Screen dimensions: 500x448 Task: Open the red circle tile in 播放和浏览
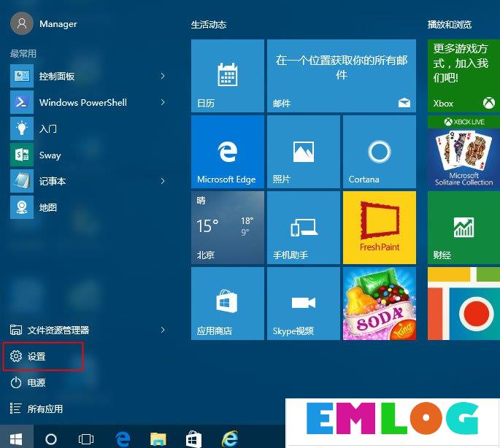464,304
